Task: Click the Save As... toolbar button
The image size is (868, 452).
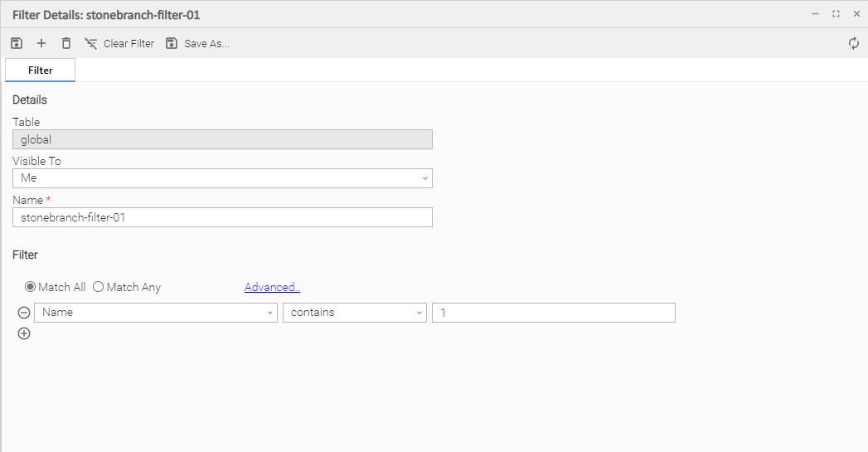Action: [x=197, y=43]
